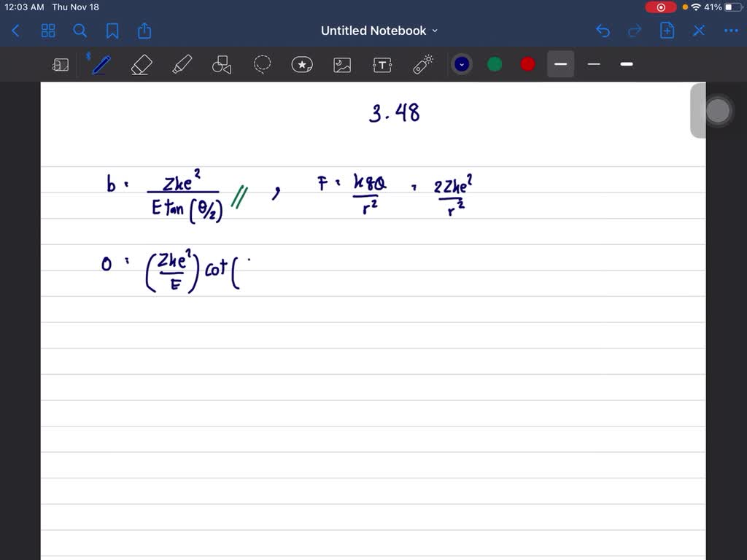This screenshot has height=560, width=747.
Task: Select the Pen tool
Action: 101,64
